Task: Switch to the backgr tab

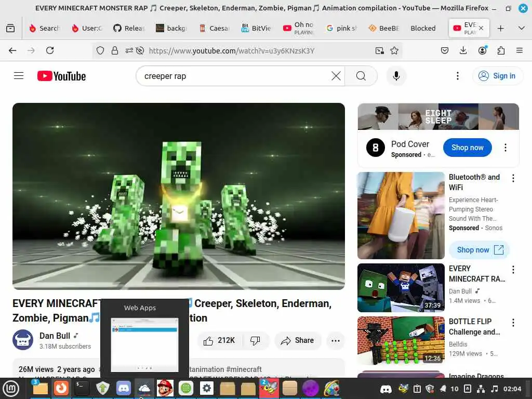Action: click(171, 28)
